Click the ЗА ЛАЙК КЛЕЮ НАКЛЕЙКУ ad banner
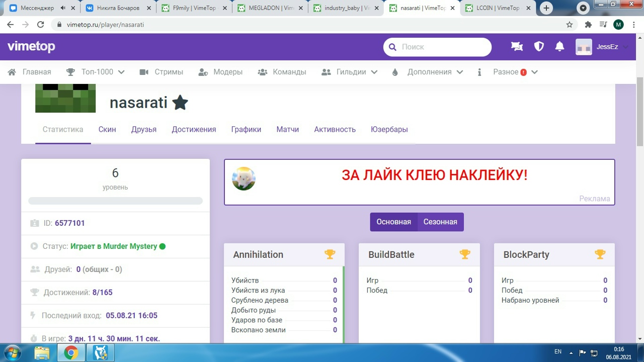 pos(434,175)
